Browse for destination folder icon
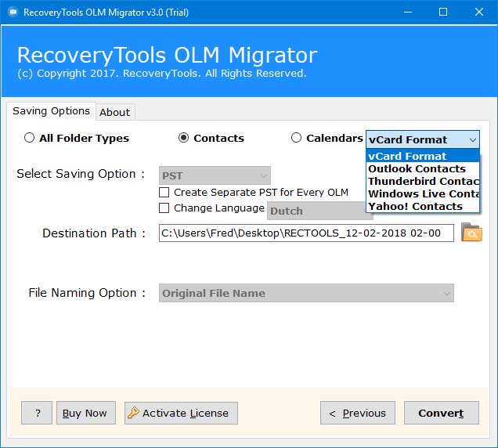Viewport: 498px width, 448px height. point(471,233)
